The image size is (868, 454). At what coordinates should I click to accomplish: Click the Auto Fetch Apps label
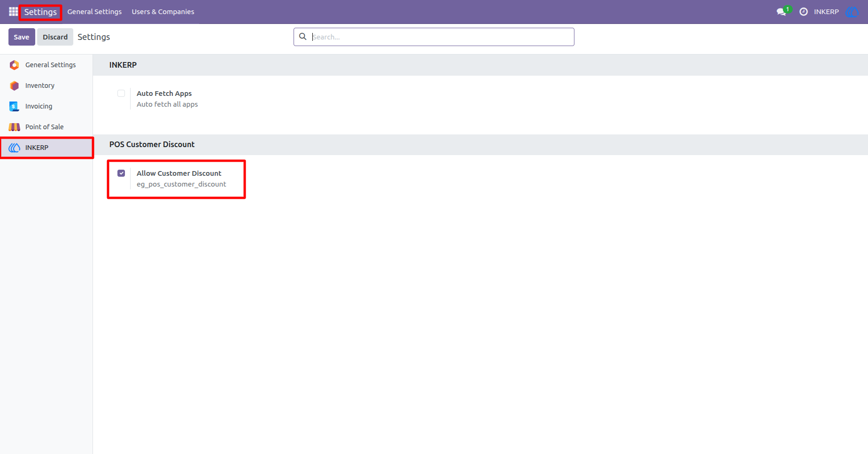click(164, 94)
